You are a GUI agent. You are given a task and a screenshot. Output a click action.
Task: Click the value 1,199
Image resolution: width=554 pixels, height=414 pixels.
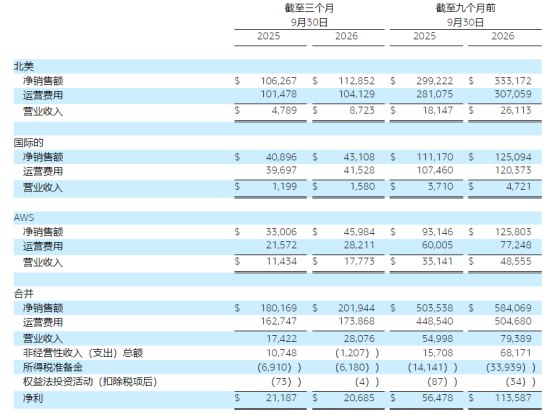coord(284,187)
